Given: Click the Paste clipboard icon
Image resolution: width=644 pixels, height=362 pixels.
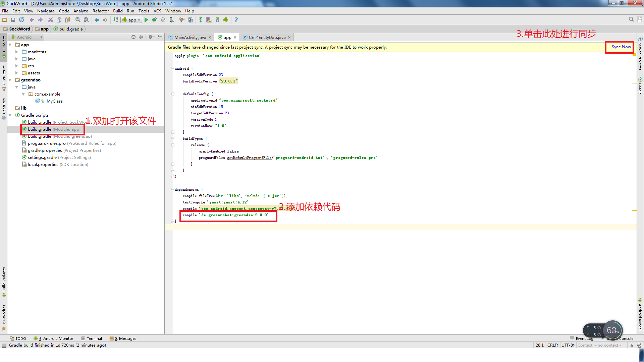Looking at the screenshot, I should [67, 20].
